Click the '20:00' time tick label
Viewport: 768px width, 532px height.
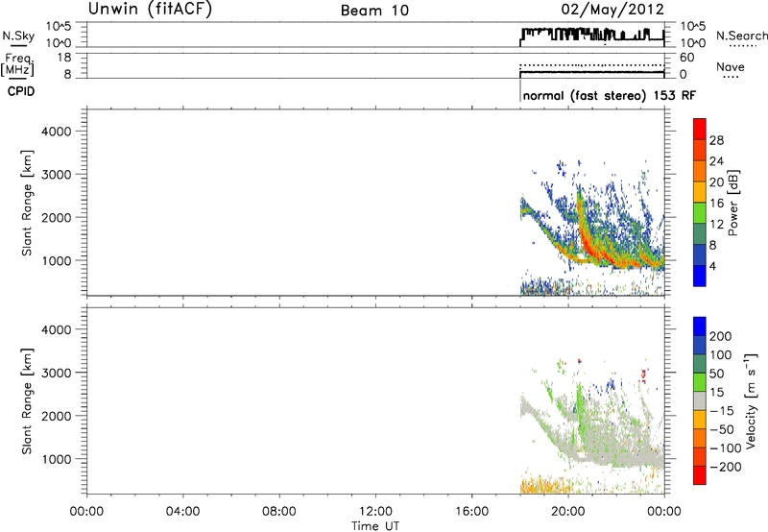(567, 512)
